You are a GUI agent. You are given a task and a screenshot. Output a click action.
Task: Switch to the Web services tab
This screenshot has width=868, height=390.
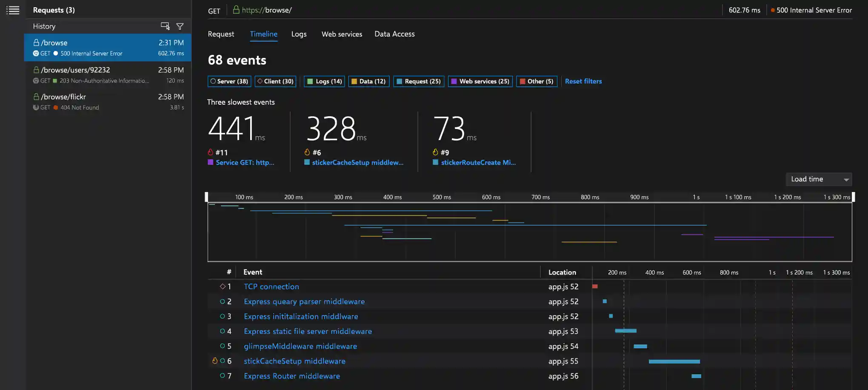pyautogui.click(x=342, y=34)
